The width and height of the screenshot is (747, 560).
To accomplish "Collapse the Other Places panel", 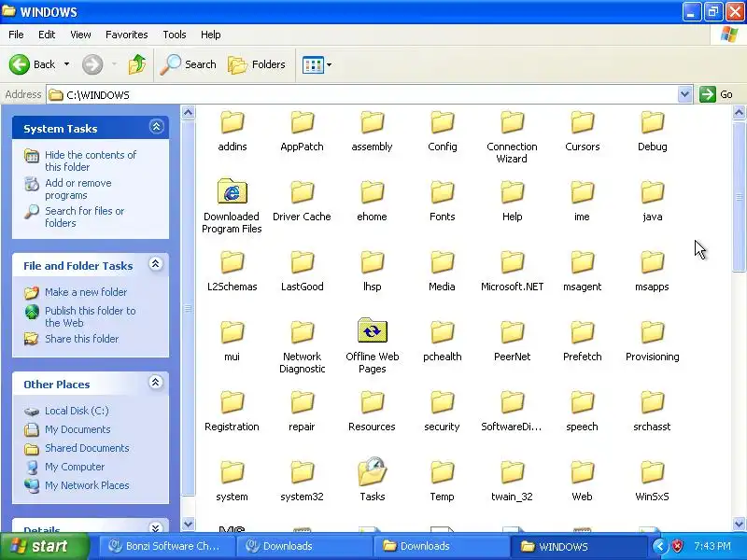I will [156, 383].
